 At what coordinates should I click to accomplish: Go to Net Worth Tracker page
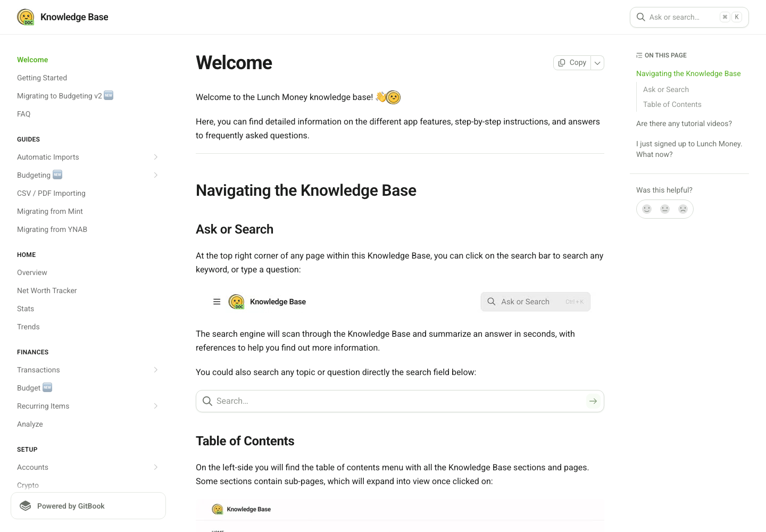47,290
